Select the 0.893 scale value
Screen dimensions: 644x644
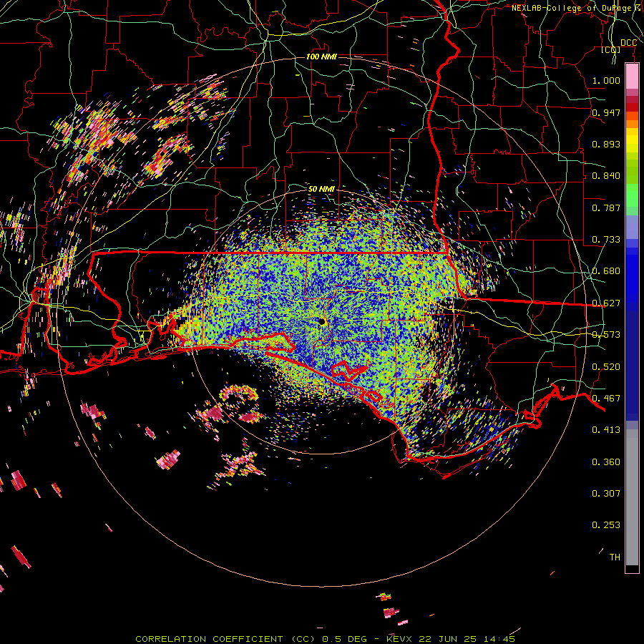click(x=606, y=144)
